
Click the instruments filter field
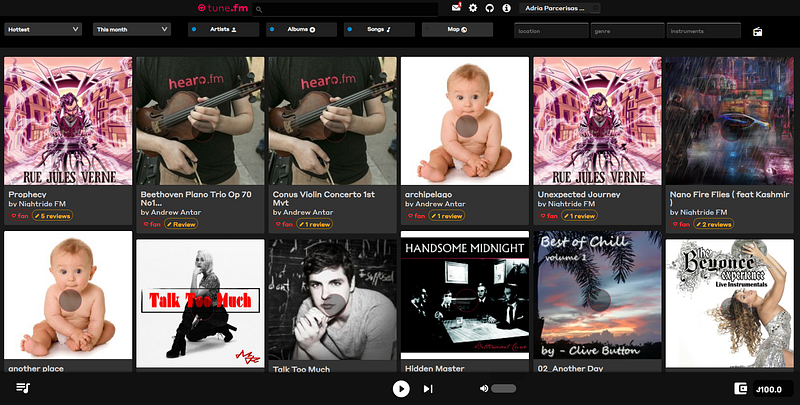pos(704,31)
